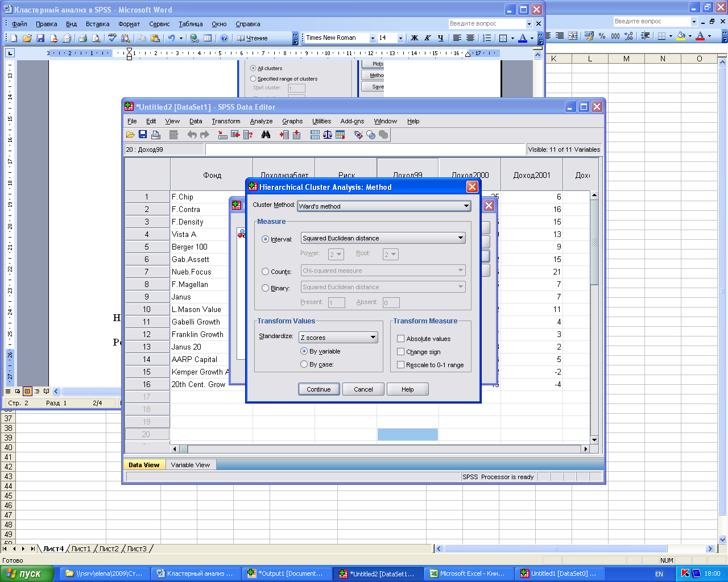
Task: Open Excel fill color dropdown arrow
Action: tap(690, 36)
